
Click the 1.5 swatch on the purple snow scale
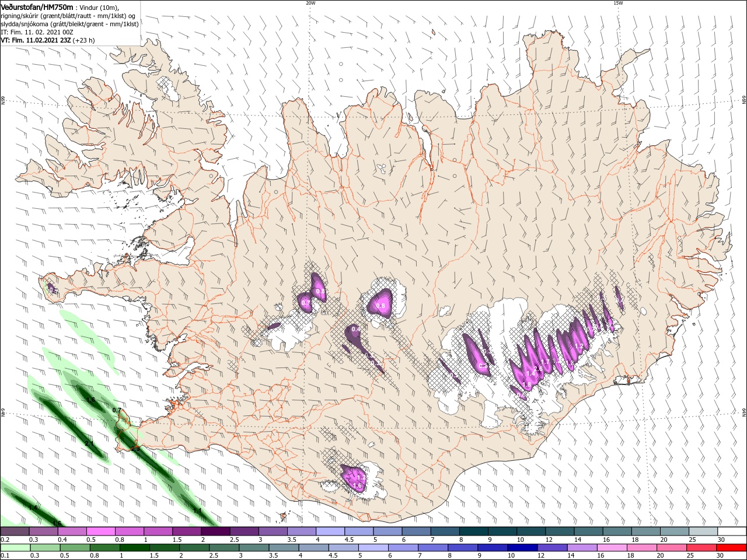tap(186, 531)
